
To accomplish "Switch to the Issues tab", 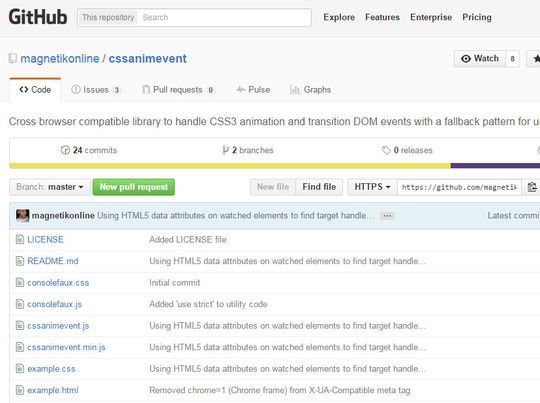I will point(95,90).
